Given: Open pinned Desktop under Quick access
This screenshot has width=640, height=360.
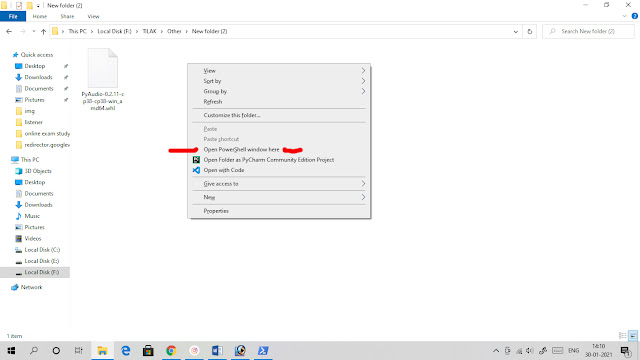Looking at the screenshot, I should pos(35,66).
